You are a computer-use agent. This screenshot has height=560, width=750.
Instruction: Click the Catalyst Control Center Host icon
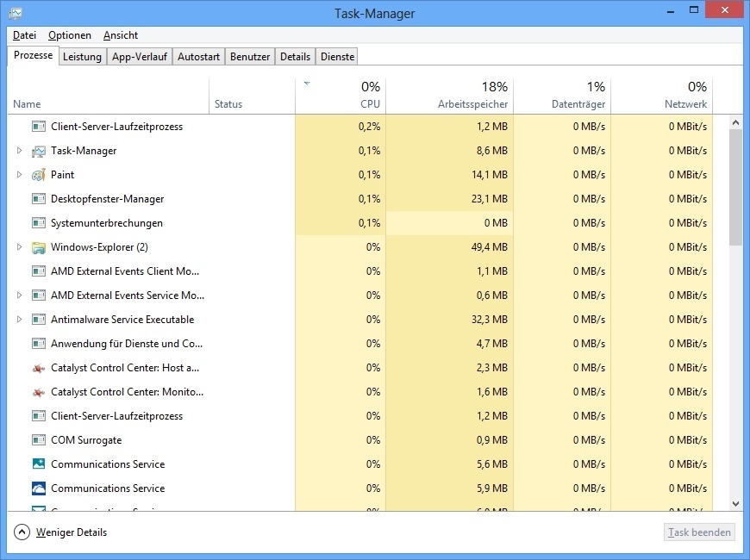pyautogui.click(x=39, y=368)
